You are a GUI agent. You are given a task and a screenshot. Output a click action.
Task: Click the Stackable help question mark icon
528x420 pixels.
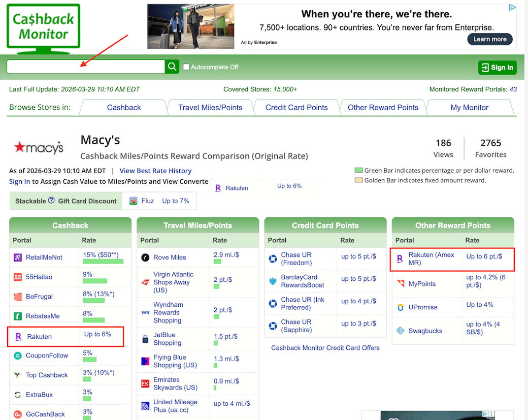tap(51, 201)
